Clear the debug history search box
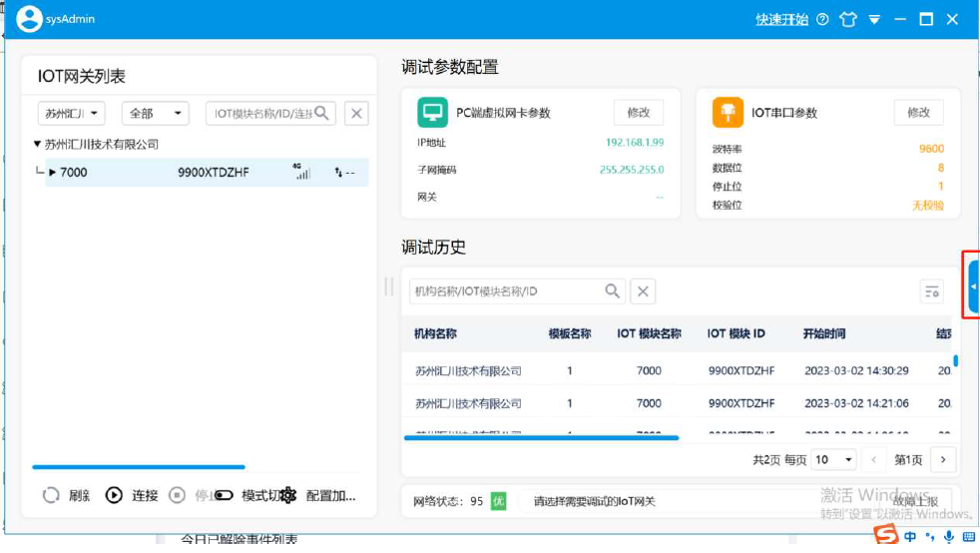 pos(643,291)
